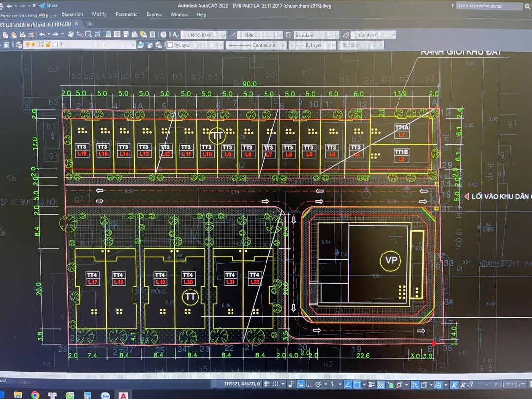The width and height of the screenshot is (532, 399).
Task: Click the Dimension Style icon
Action: pyautogui.click(x=233, y=35)
